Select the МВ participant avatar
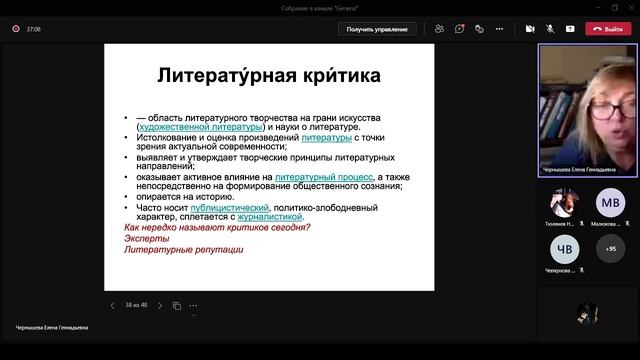The height and width of the screenshot is (360, 640). 610,203
